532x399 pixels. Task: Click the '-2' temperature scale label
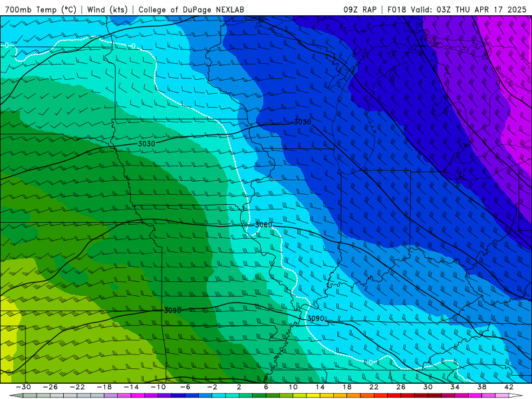click(x=212, y=387)
